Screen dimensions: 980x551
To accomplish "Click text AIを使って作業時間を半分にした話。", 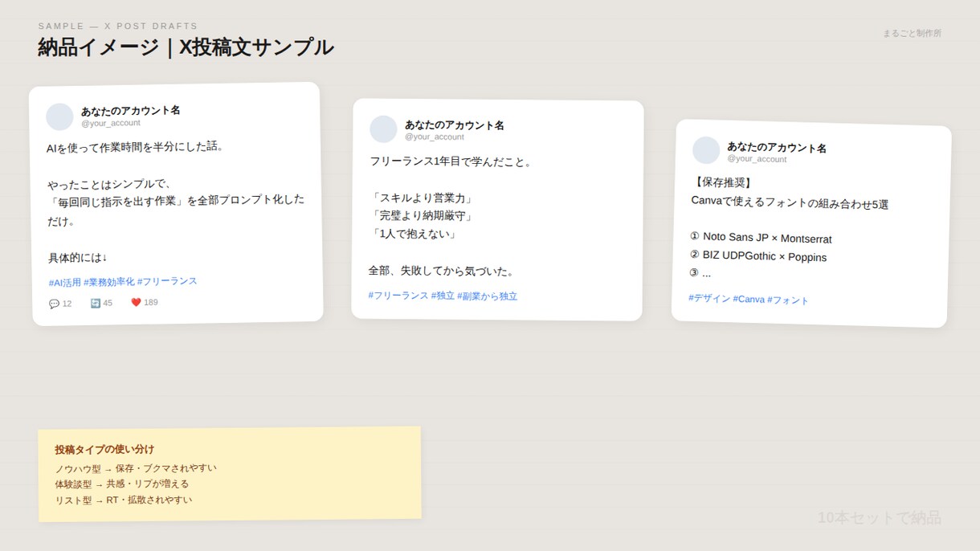I will click(x=136, y=147).
